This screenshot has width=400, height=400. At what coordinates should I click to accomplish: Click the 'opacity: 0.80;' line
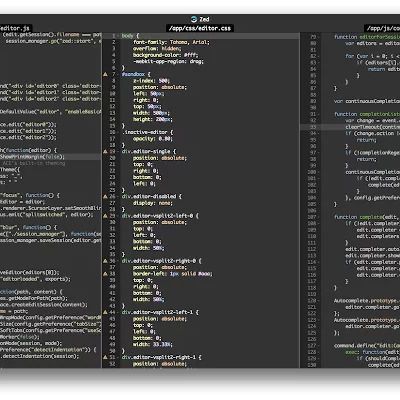click(x=153, y=139)
